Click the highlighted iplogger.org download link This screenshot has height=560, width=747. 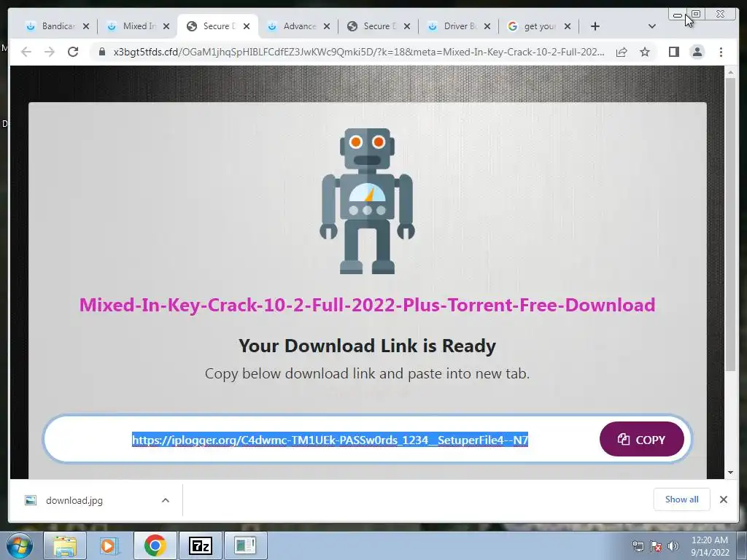pyautogui.click(x=330, y=440)
